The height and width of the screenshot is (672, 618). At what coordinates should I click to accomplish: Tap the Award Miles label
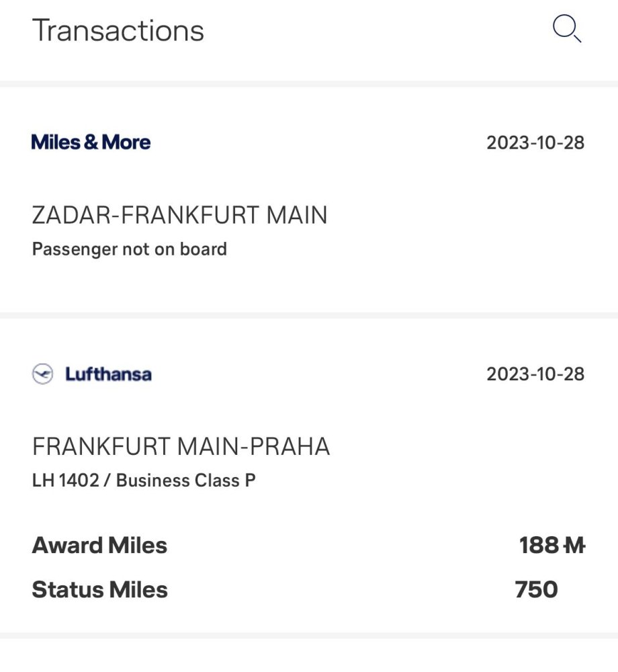tap(99, 546)
